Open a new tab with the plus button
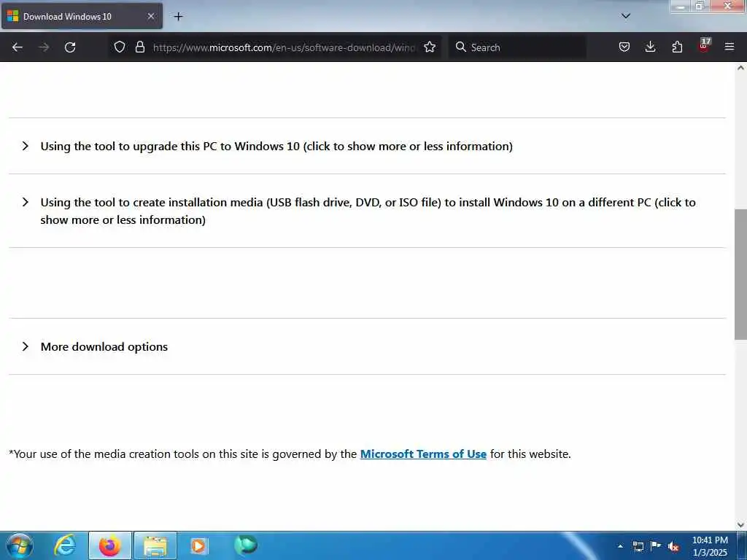The width and height of the screenshot is (747, 560). 178,17
